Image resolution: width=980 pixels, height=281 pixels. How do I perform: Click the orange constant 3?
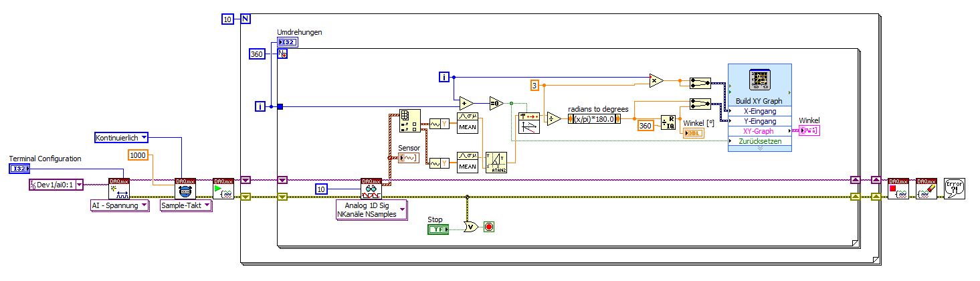point(534,85)
